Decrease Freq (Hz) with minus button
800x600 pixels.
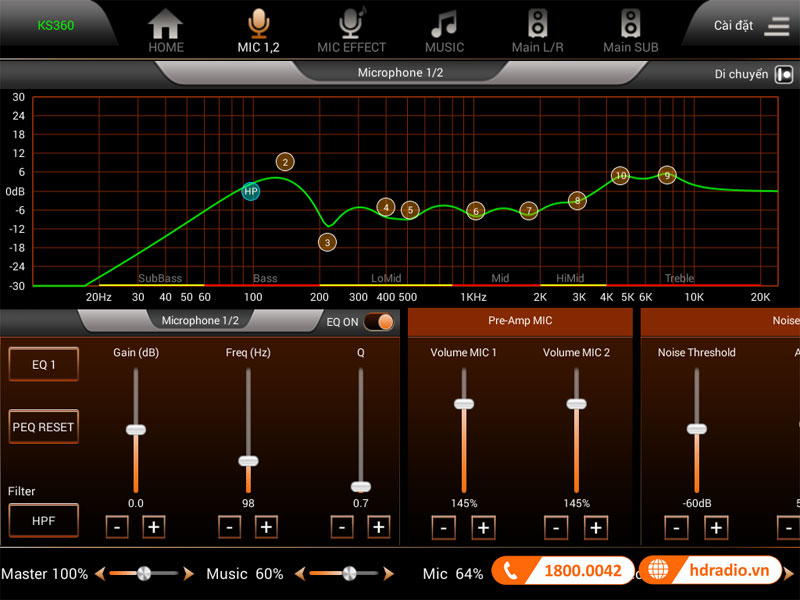pos(230,527)
